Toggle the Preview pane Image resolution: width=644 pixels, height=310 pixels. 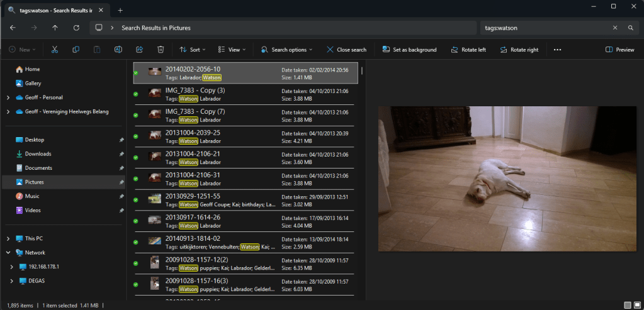coord(619,50)
